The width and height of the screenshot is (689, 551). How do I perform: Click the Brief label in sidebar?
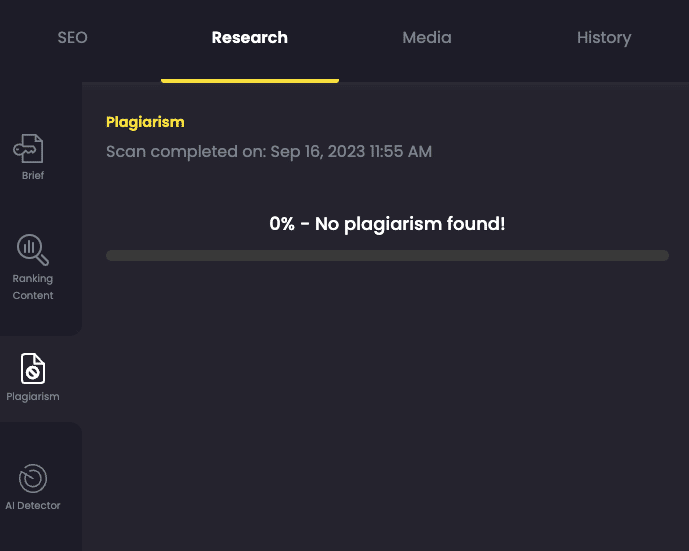33,175
